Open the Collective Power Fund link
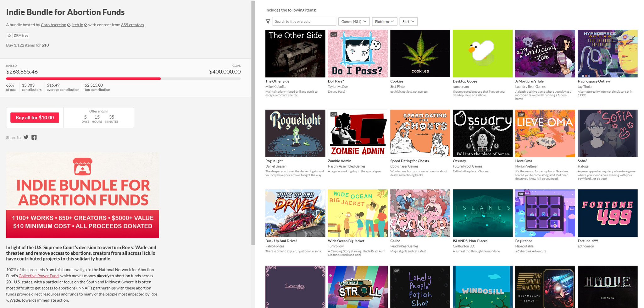The height and width of the screenshot is (308, 644). (39, 276)
